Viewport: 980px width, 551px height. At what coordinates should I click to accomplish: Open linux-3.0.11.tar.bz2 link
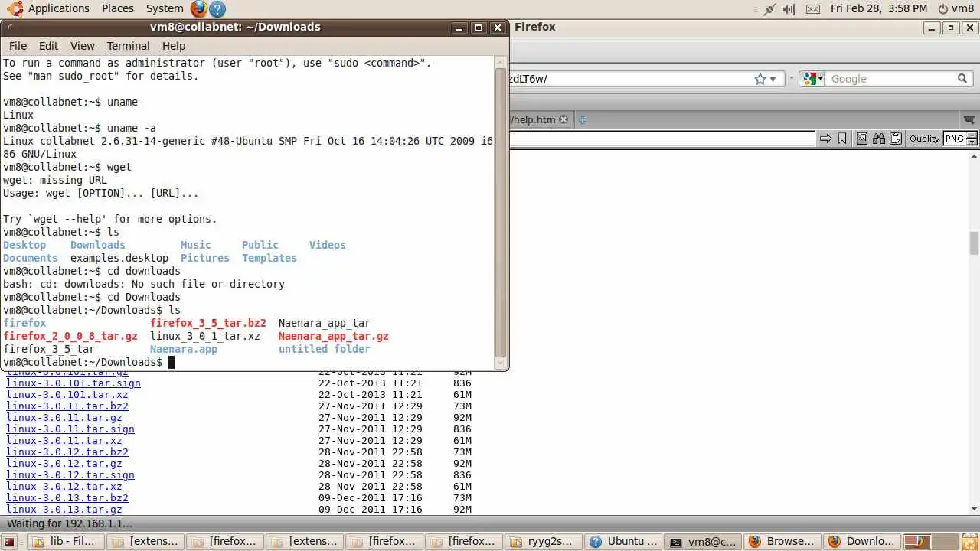pos(67,406)
